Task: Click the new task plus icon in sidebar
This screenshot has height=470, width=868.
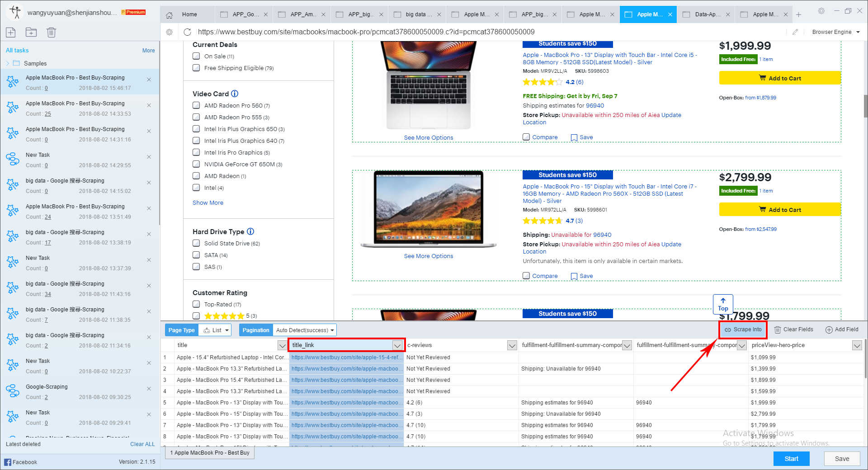Action: point(11,32)
